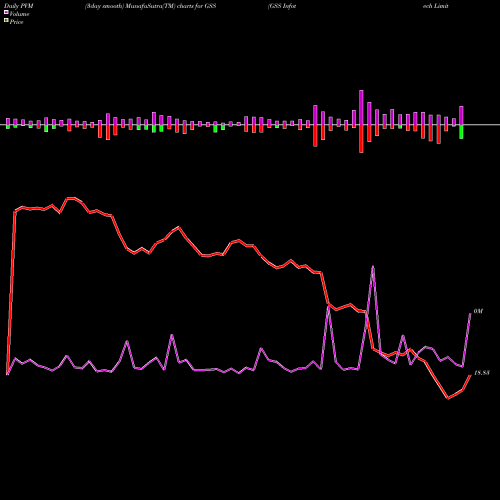Select the 'Price' legend label
Image resolution: width=500 pixels, height=500 pixels.
[16, 22]
